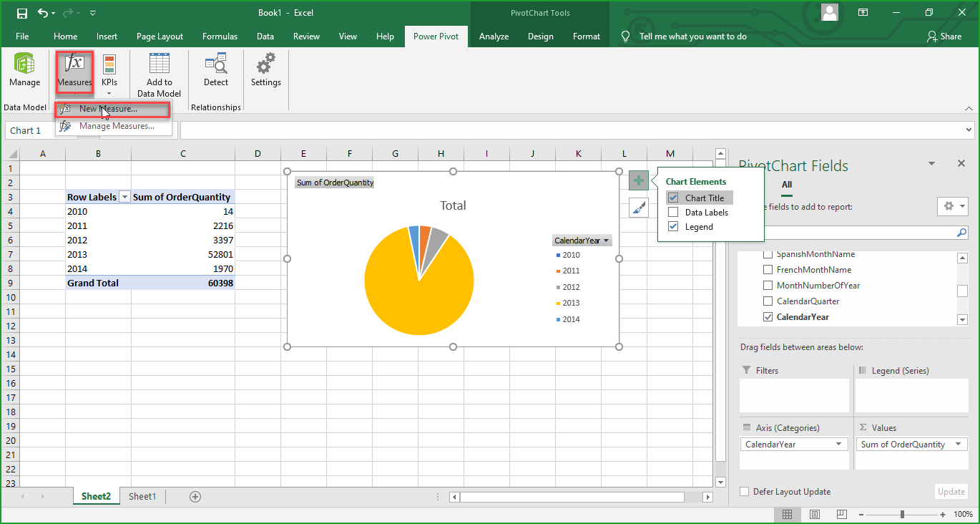This screenshot has height=524, width=980.
Task: Collapse the ribbon with the chevron
Action: (969, 108)
